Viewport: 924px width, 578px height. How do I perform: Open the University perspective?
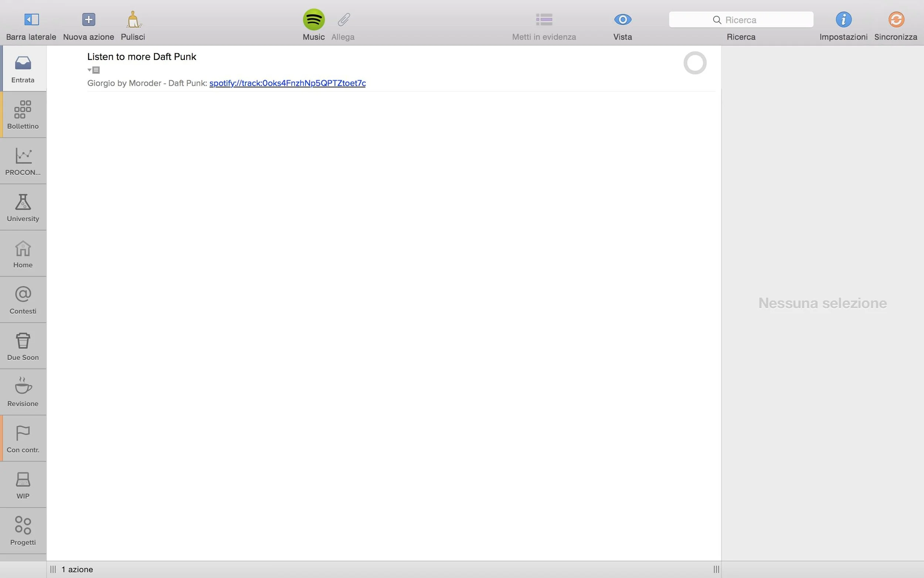(x=23, y=207)
